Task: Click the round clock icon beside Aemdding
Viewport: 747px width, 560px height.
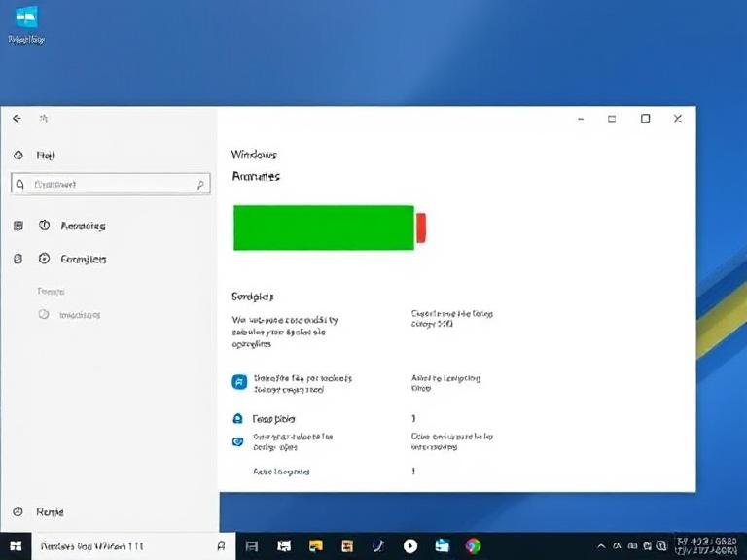Action: [x=44, y=226]
